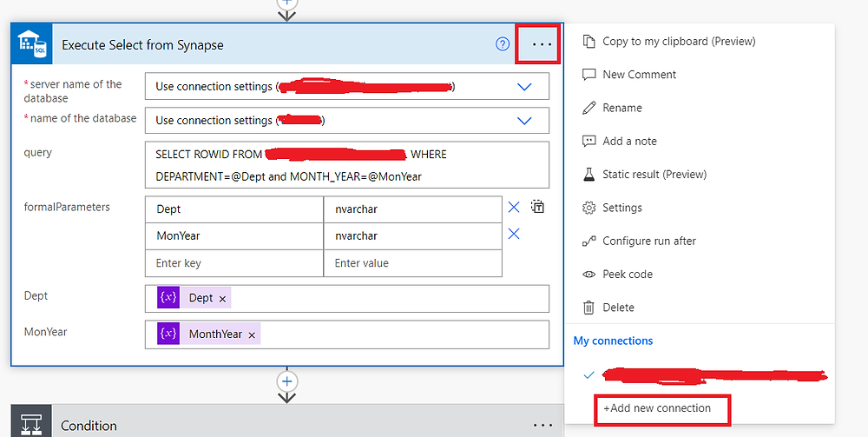This screenshot has height=437, width=868.
Task: Click the Execute Select from Synapse title
Action: click(x=143, y=45)
